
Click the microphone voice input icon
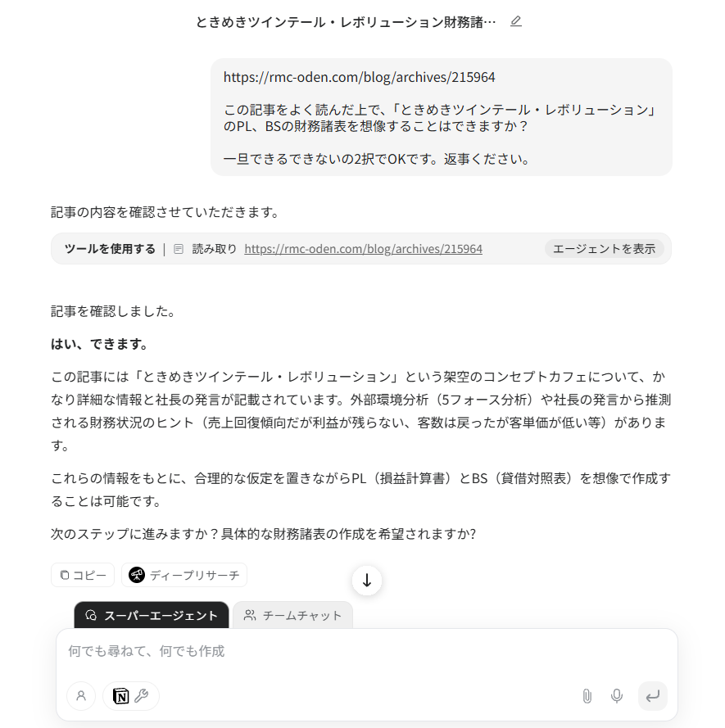click(617, 696)
